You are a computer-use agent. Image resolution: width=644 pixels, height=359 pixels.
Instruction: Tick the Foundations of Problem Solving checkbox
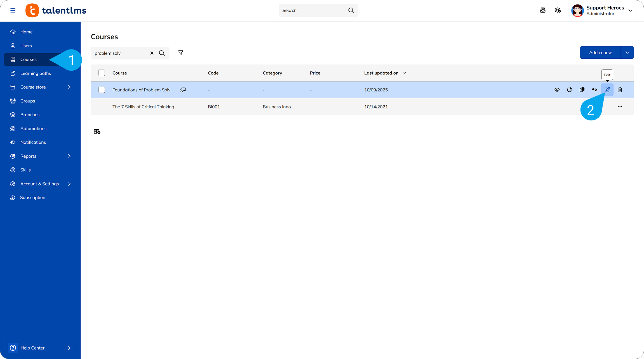click(102, 90)
